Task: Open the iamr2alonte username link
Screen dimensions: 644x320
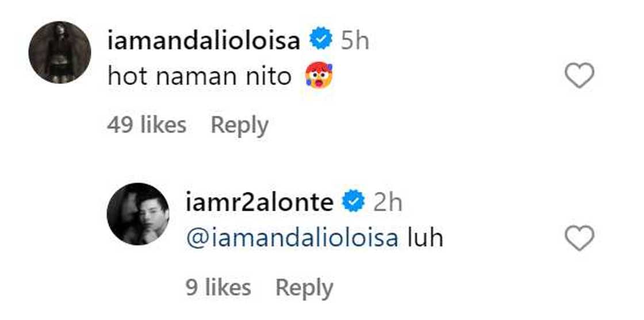Action: [259, 203]
